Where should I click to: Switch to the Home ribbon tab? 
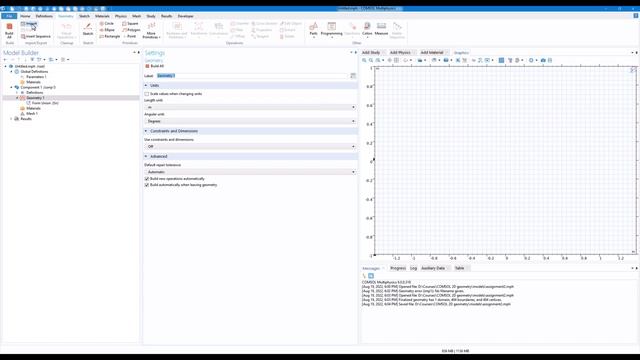[x=25, y=16]
